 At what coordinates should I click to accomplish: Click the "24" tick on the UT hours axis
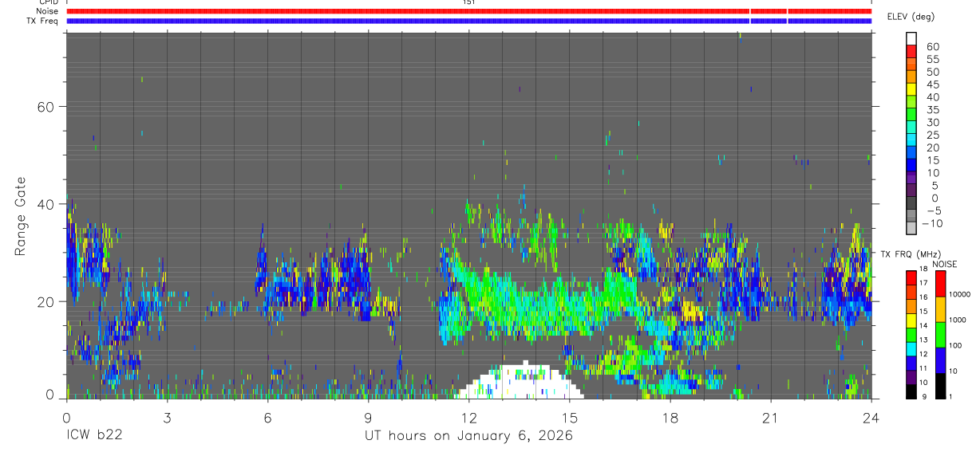point(871,417)
